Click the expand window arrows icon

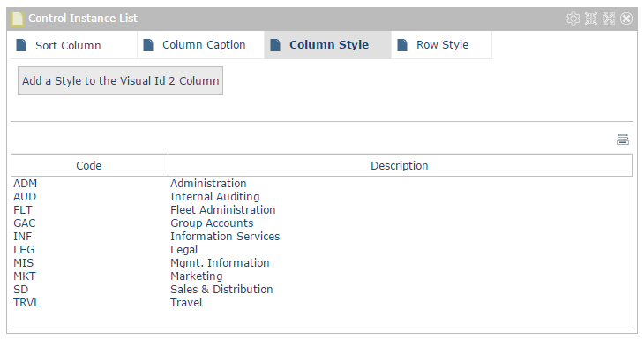tap(609, 19)
